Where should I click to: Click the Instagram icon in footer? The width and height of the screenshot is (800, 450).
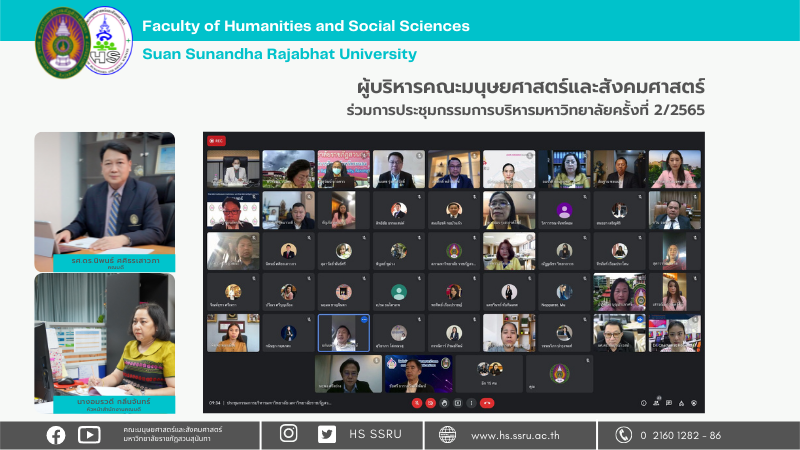(x=288, y=434)
